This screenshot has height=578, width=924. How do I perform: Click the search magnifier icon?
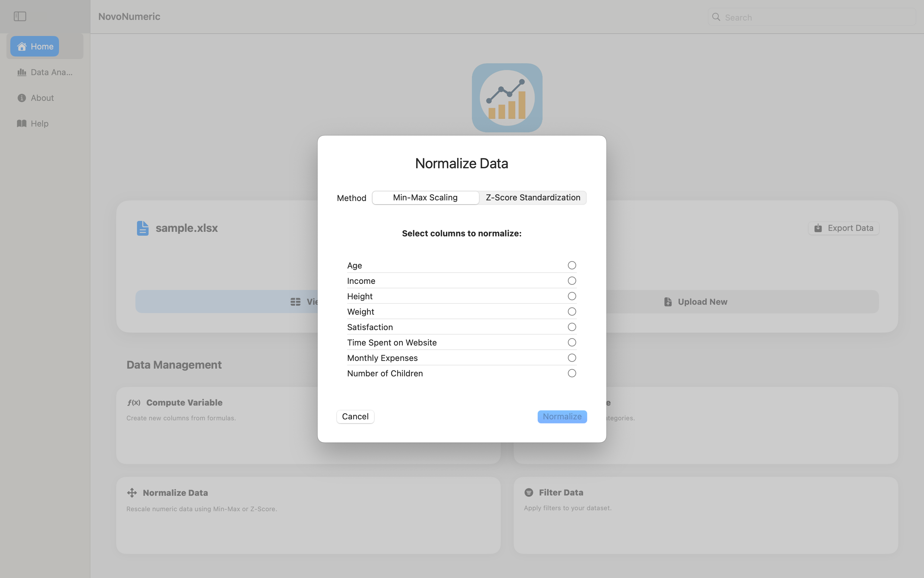[x=716, y=17]
